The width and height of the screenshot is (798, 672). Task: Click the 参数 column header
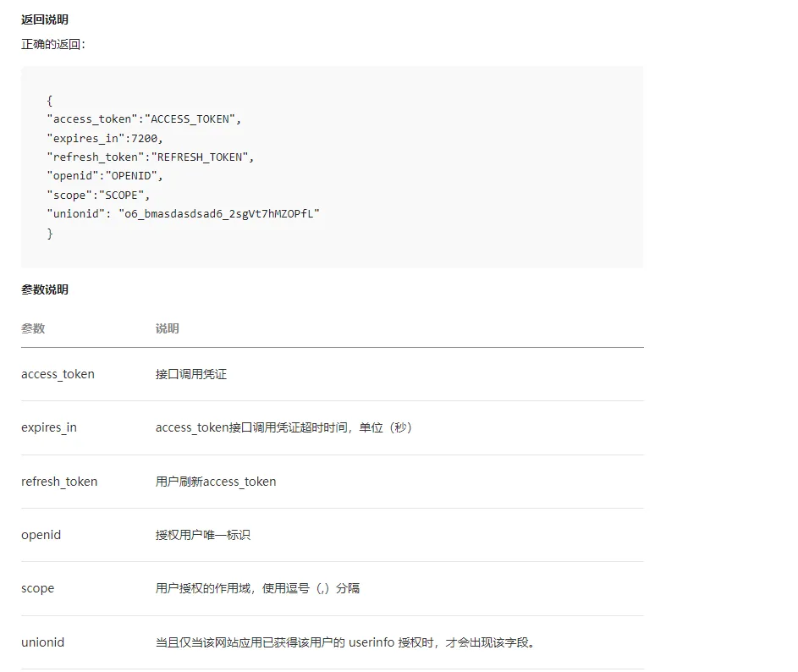pyautogui.click(x=32, y=328)
